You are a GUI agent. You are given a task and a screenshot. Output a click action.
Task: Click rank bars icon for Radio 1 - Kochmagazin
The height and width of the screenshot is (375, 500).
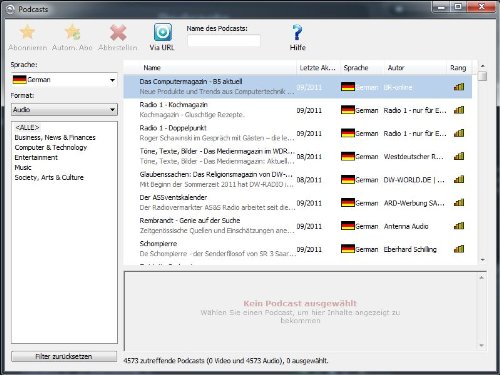459,110
